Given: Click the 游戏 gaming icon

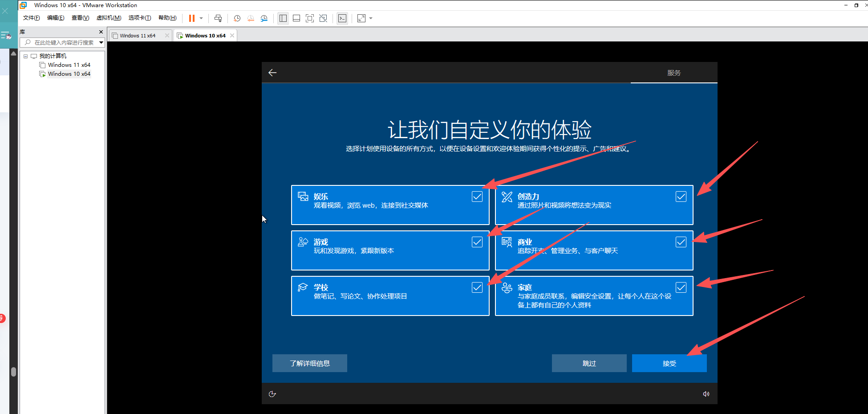Looking at the screenshot, I should point(303,242).
